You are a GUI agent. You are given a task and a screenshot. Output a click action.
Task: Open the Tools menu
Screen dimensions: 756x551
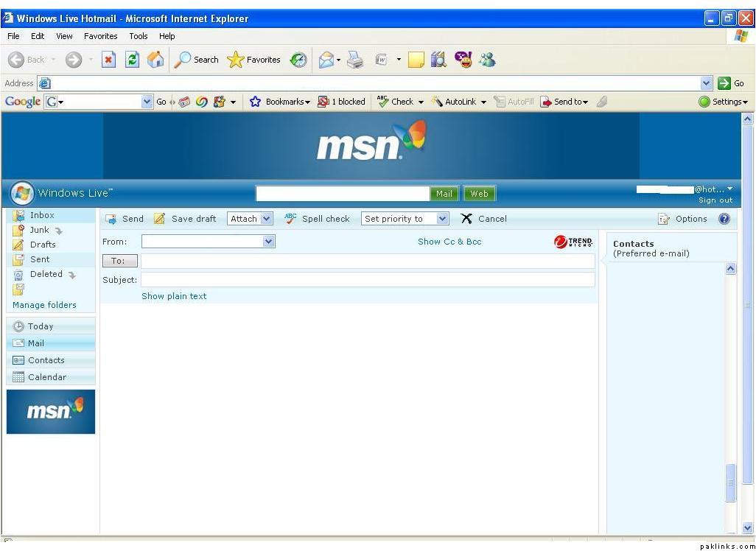click(139, 36)
